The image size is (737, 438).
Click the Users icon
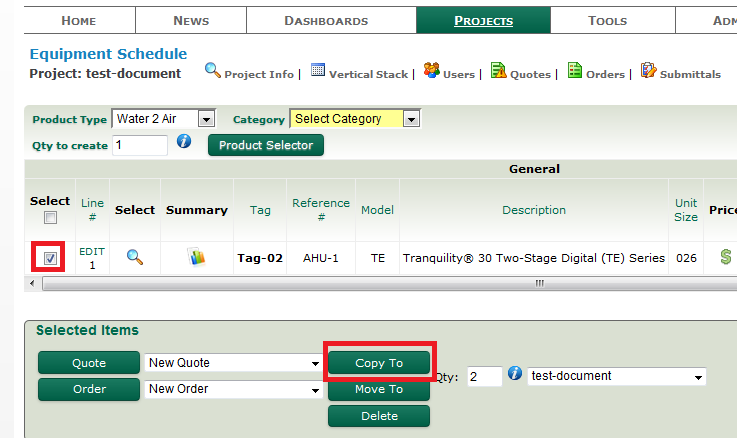(431, 71)
